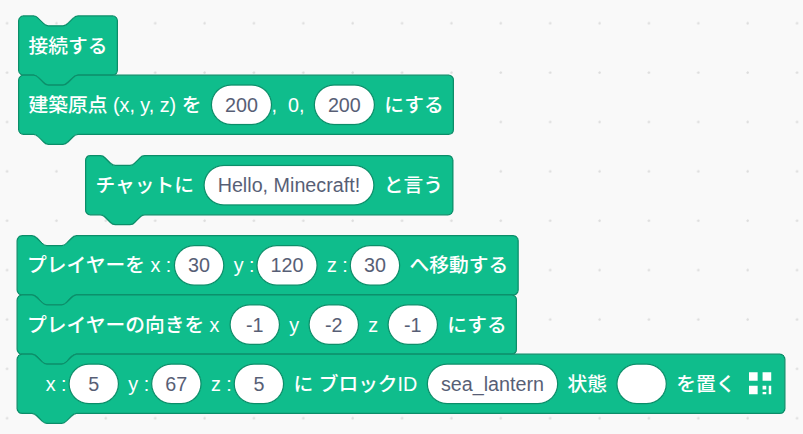This screenshot has width=803, height=434.
Task: Click the block picker icon on place-block row
Action: point(760,383)
